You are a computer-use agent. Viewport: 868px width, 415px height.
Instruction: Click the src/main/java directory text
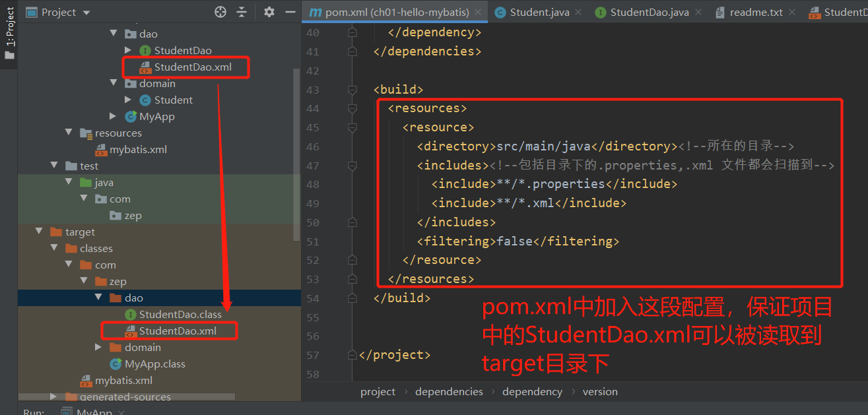(543, 146)
